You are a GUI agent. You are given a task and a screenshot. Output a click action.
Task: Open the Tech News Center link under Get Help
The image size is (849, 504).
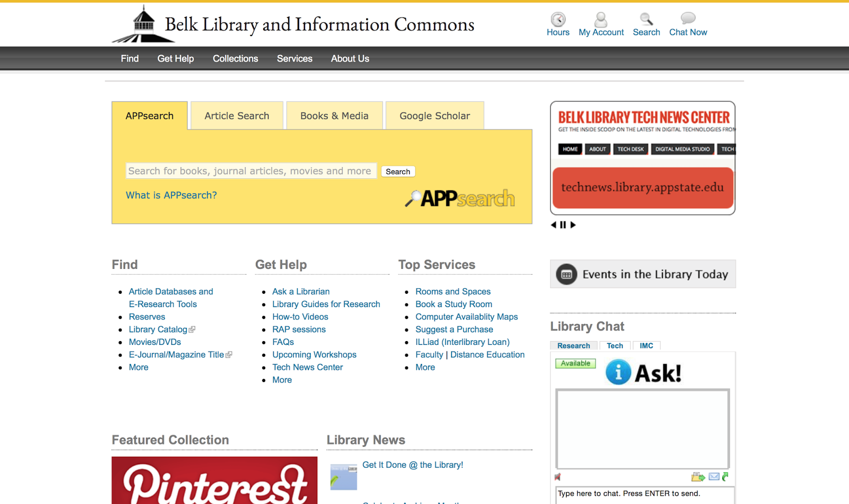pos(308,368)
